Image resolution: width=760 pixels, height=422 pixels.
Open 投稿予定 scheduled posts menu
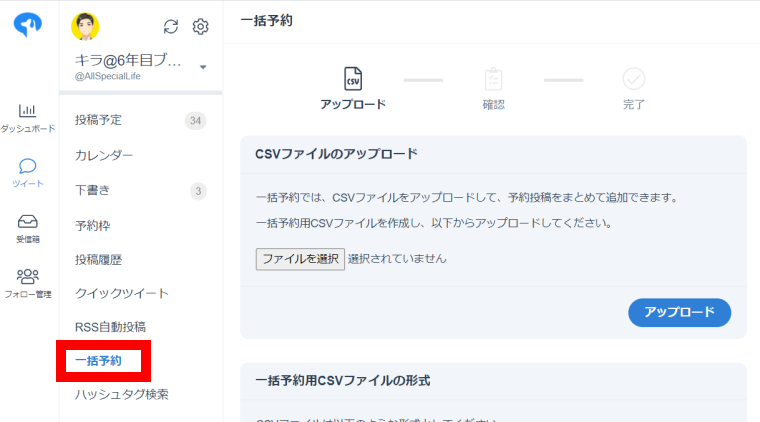coord(99,120)
